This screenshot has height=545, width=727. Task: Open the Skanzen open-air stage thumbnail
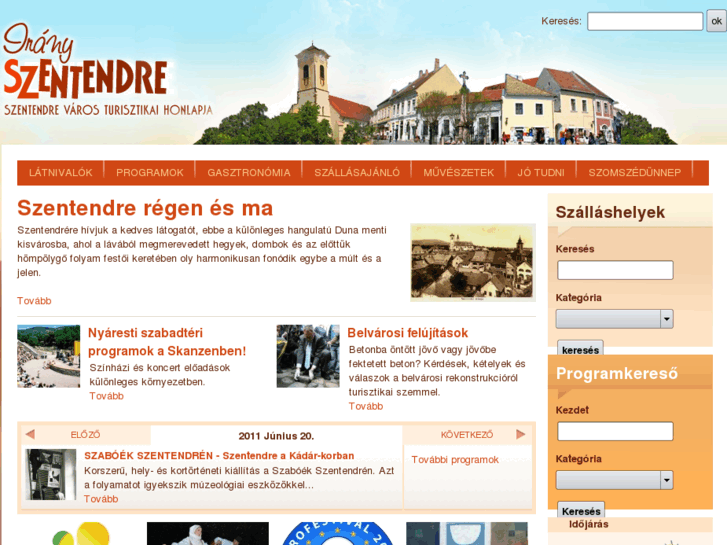49,356
